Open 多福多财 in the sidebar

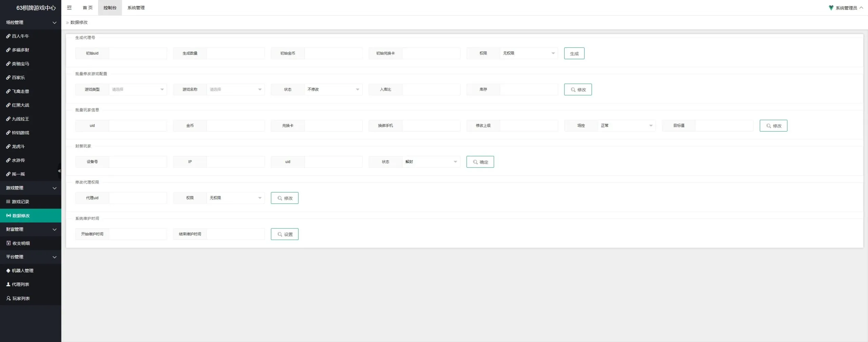pyautogui.click(x=31, y=50)
